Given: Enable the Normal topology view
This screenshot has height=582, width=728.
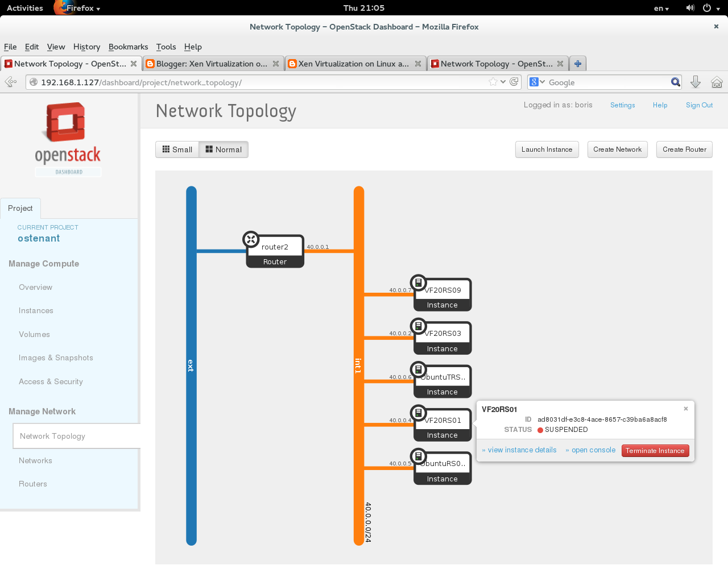Looking at the screenshot, I should coord(223,149).
